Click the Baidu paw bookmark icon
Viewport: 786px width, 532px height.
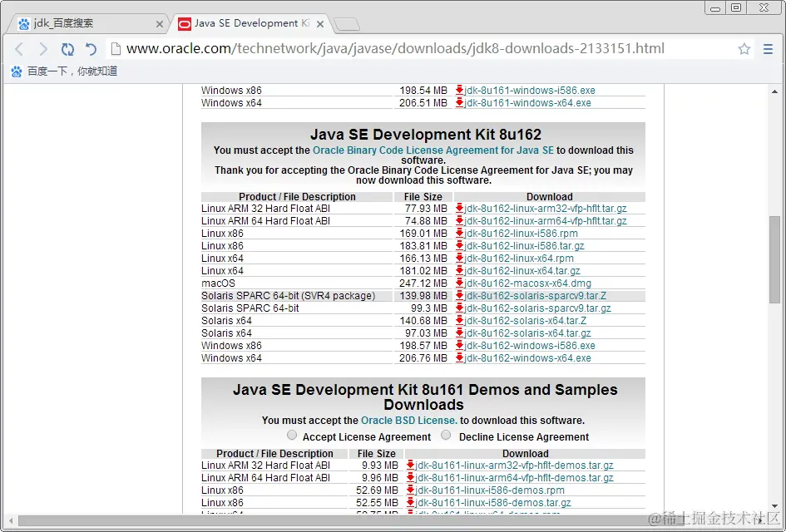pyautogui.click(x=17, y=71)
